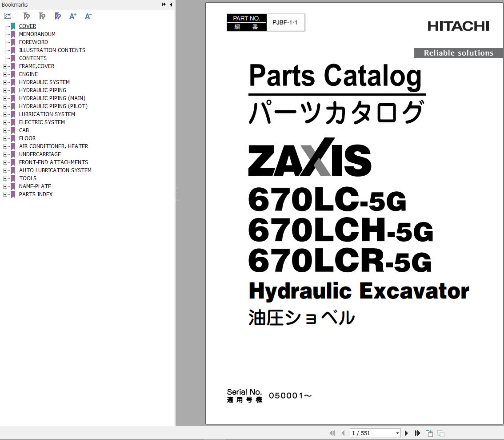
Task: Expand the CAB bookmark node
Action: click(5, 131)
